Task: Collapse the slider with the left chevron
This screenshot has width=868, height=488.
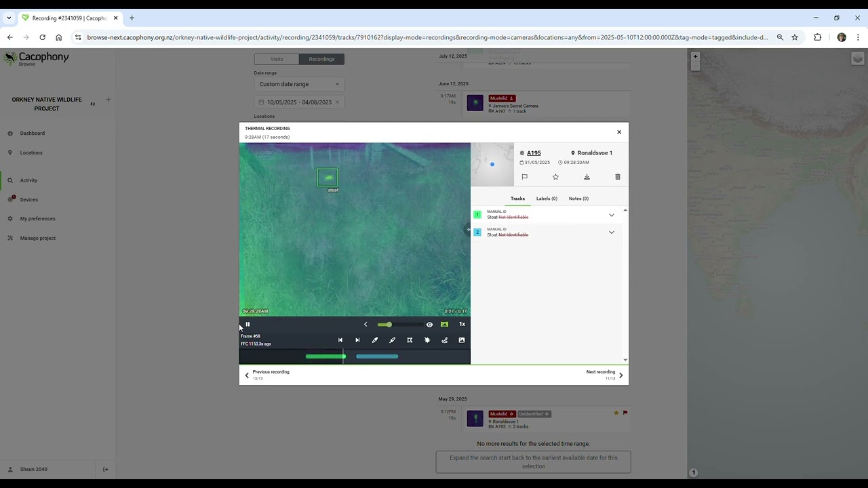Action: 366,325
